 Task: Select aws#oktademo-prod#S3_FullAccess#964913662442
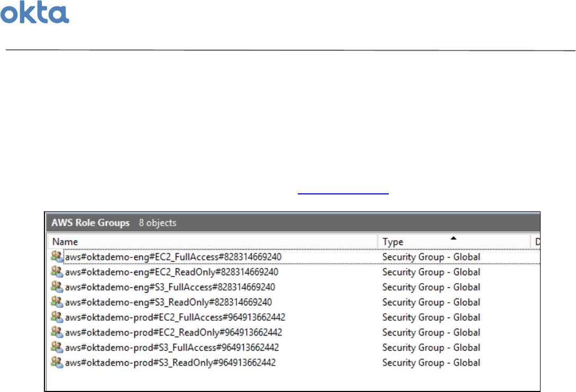tap(172, 347)
